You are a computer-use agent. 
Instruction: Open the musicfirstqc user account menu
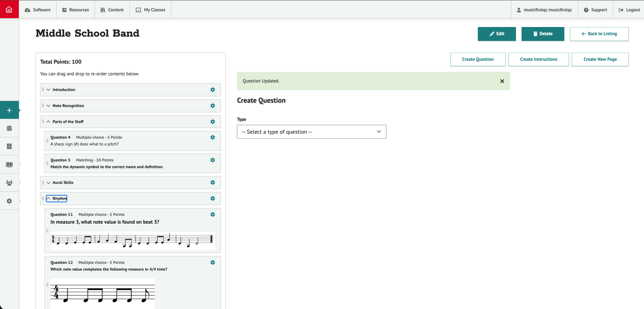pyautogui.click(x=544, y=10)
